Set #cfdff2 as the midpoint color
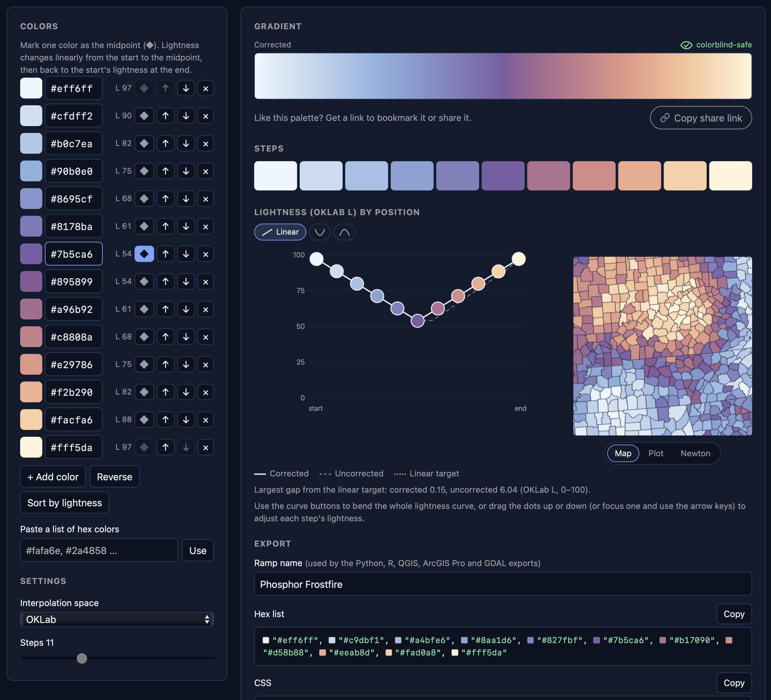 (144, 116)
